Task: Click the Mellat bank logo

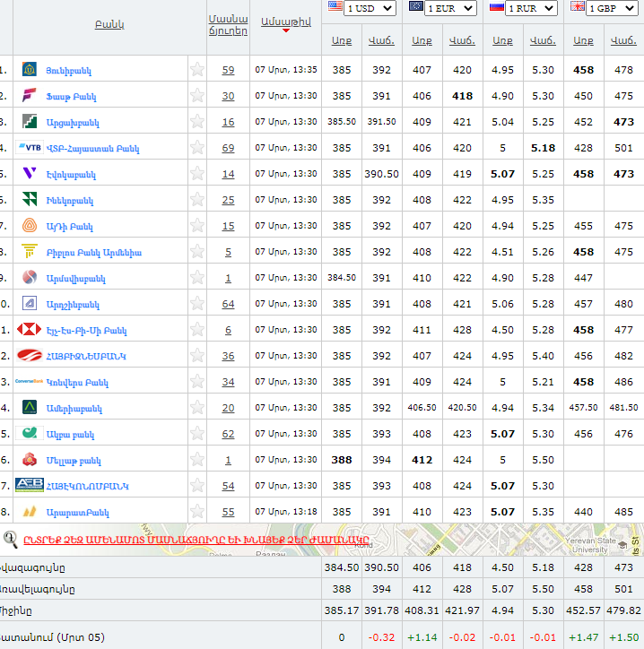Action: click(x=30, y=460)
